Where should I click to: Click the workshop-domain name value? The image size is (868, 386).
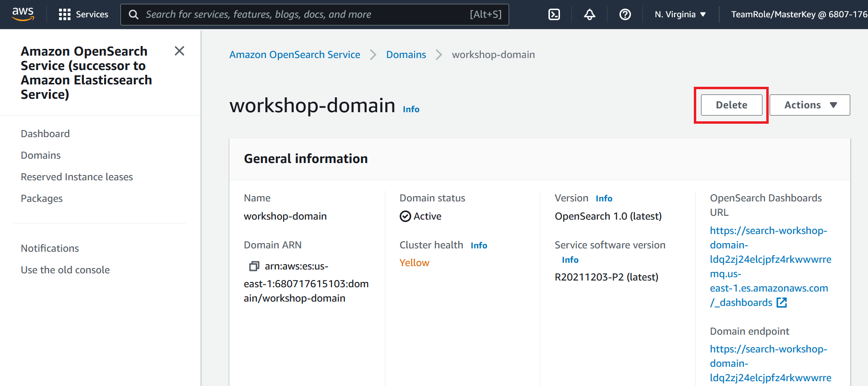tap(285, 216)
